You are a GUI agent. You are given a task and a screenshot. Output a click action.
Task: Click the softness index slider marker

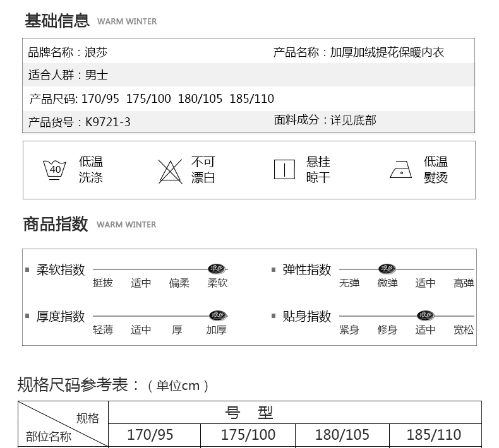217,269
